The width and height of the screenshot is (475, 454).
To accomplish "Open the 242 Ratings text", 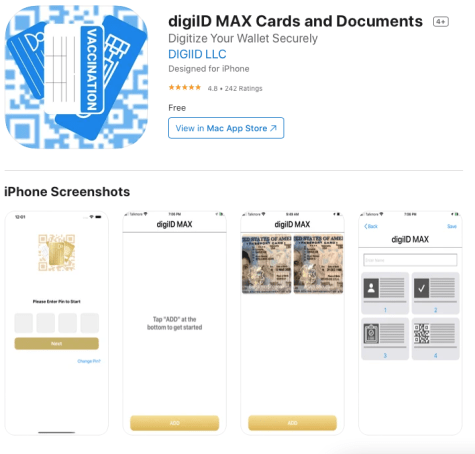I will coord(243,88).
